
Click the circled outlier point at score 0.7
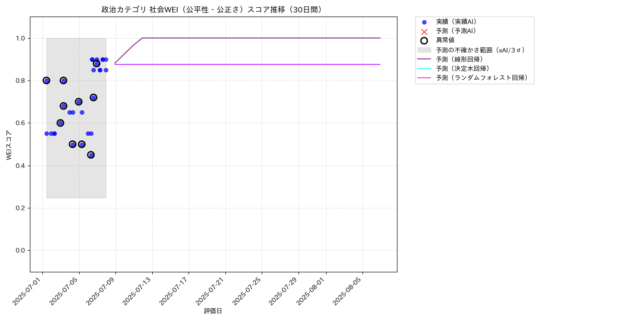(79, 102)
